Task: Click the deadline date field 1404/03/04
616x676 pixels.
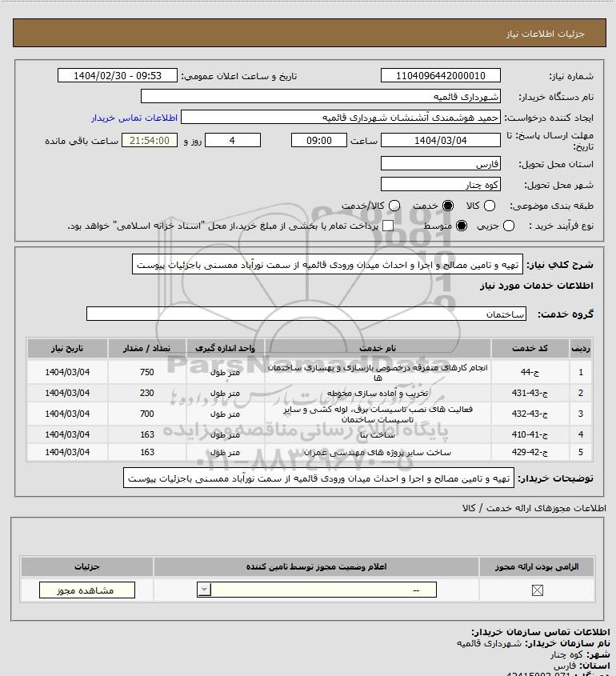Action: point(441,140)
